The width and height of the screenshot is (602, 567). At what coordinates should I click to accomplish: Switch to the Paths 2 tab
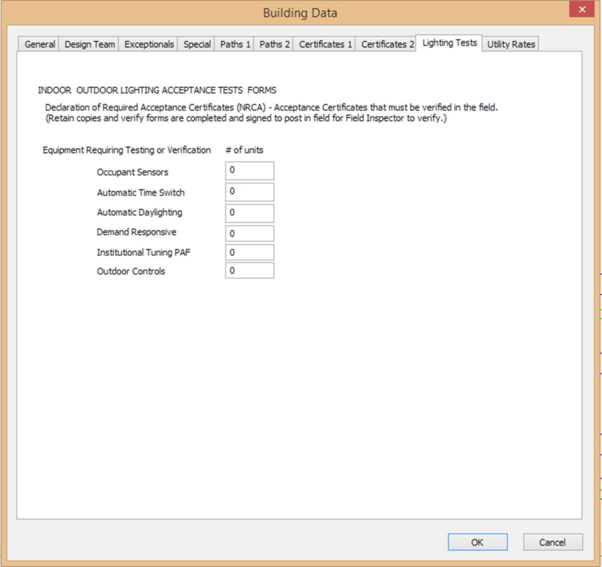[275, 45]
